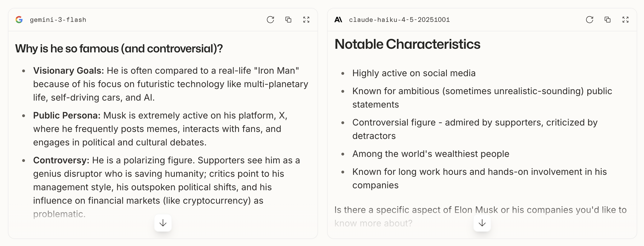Select the gemini-3-flash model name
Screen dimensions: 644x246
(x=58, y=20)
